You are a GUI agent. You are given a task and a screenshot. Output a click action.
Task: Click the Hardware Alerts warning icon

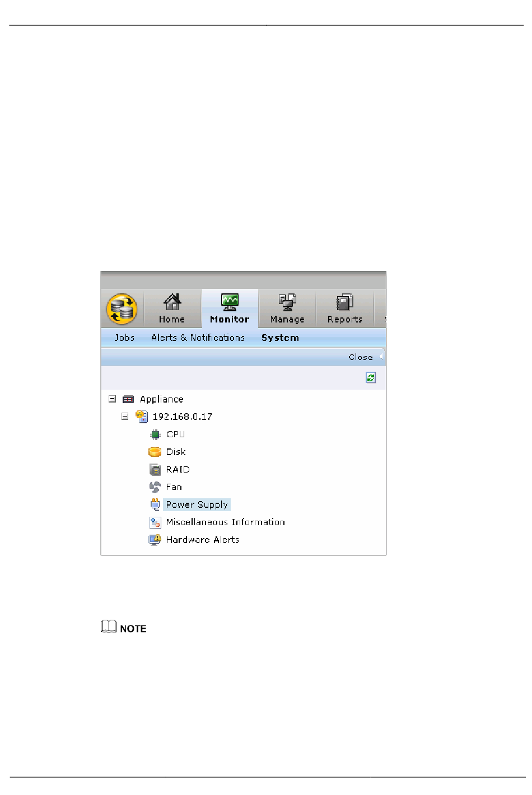(155, 540)
